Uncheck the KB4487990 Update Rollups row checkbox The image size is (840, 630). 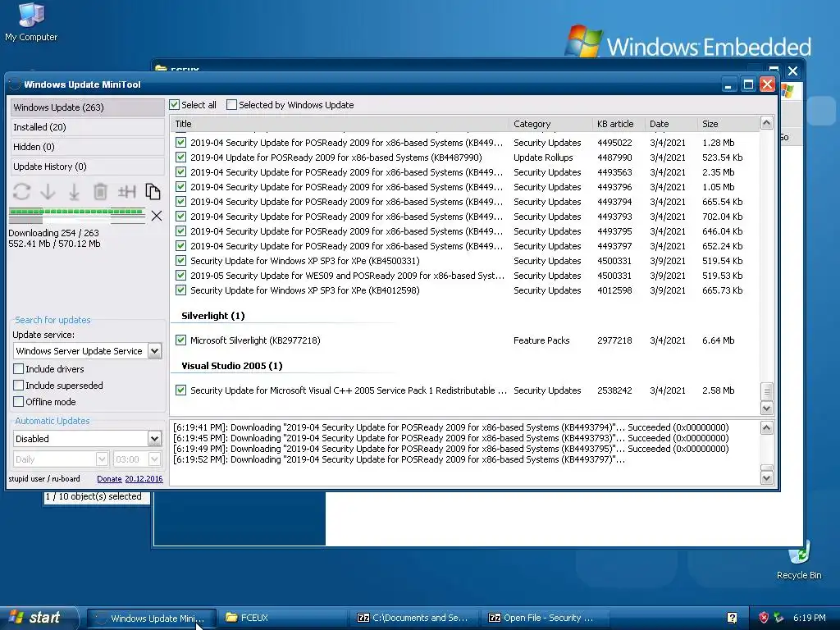(181, 157)
